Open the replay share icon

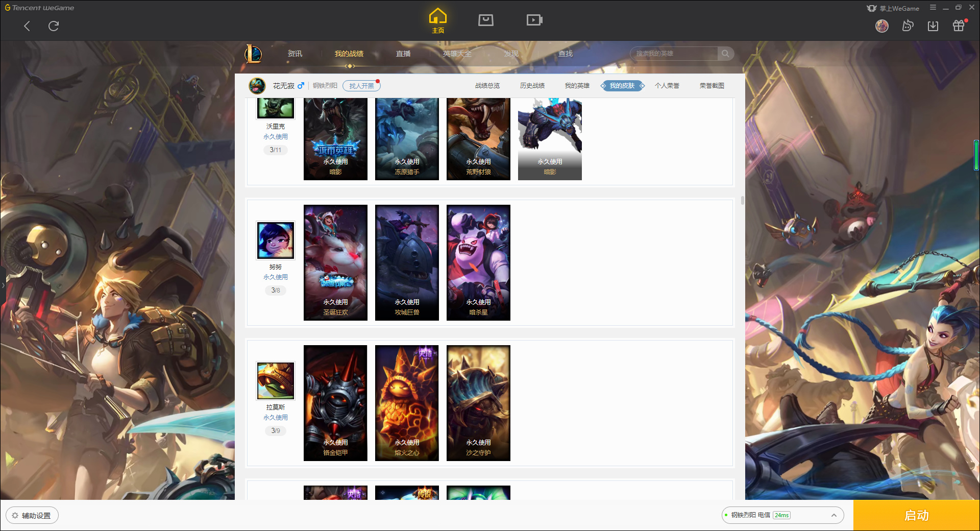(908, 26)
